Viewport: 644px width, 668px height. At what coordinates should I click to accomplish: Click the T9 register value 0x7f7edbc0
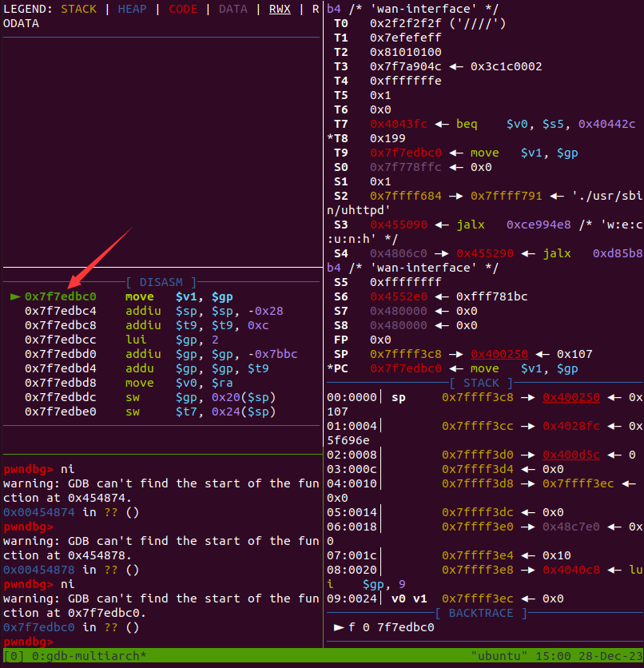pos(405,153)
